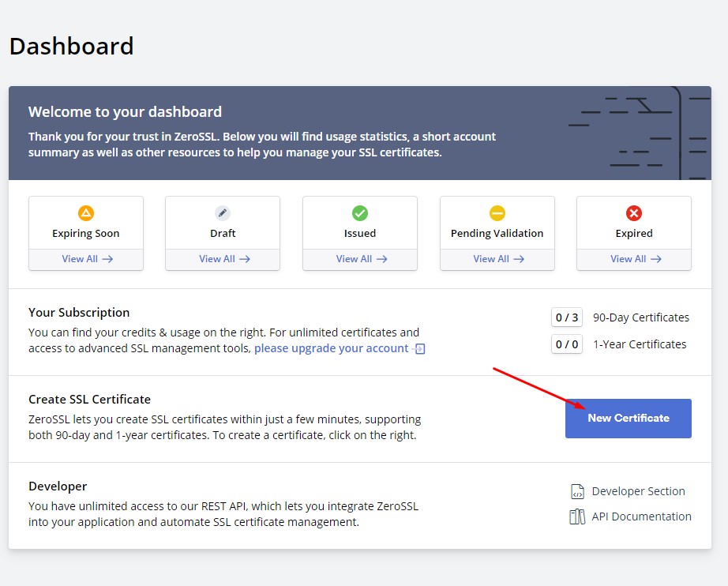
Task: Click the Create SSL Certificate heading
Action: tap(89, 400)
